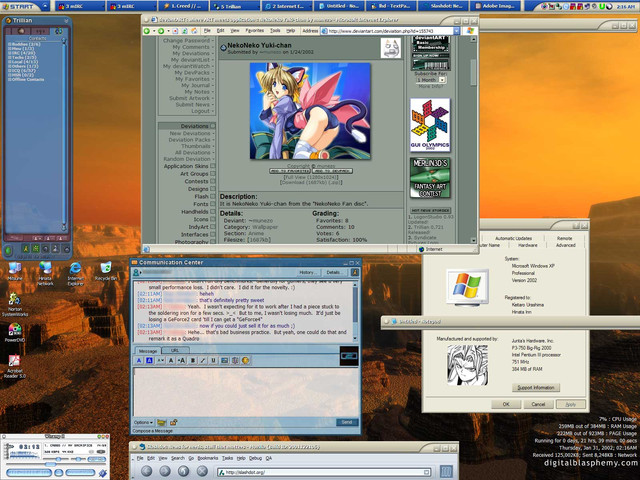Click the Norton SystemWorks desktop icon

pos(15,301)
